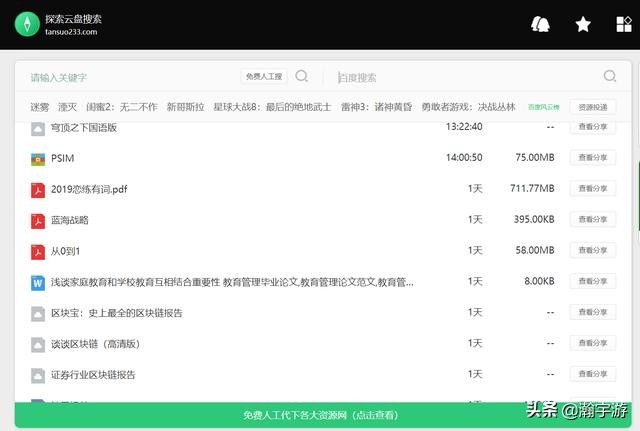The height and width of the screenshot is (431, 640).
Task: Open 浅谈家庭教育和学校教育 document title
Action: pyautogui.click(x=232, y=282)
